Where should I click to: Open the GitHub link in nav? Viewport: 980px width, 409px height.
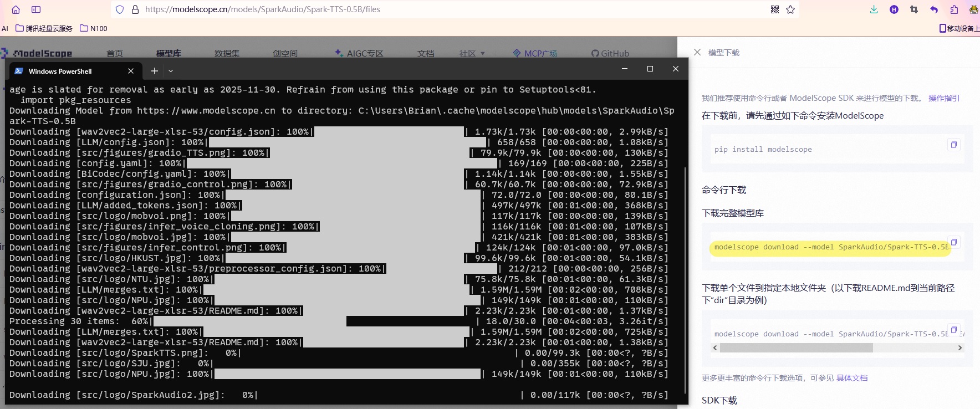coord(610,53)
